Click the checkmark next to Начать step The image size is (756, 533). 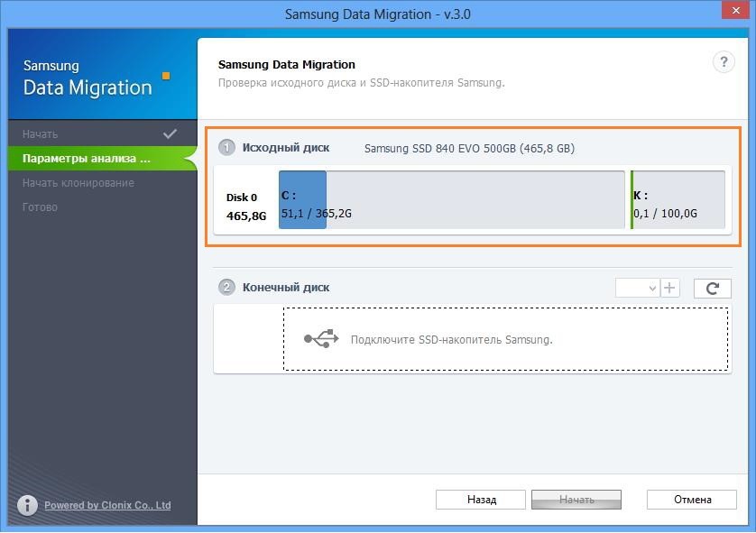170,133
